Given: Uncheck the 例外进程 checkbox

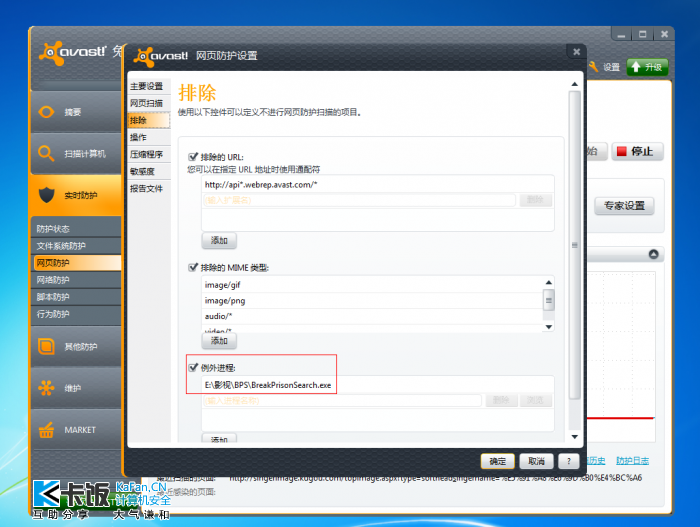Looking at the screenshot, I should tap(193, 368).
